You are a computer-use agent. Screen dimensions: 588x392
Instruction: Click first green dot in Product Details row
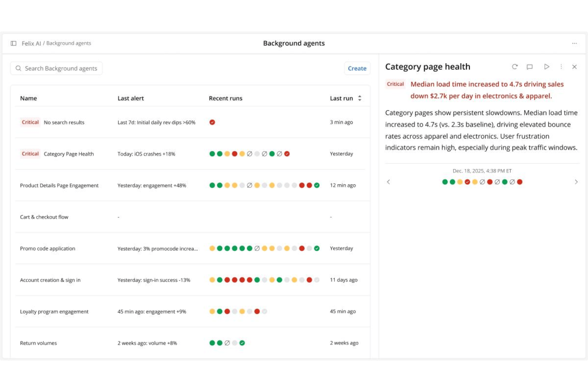point(212,185)
